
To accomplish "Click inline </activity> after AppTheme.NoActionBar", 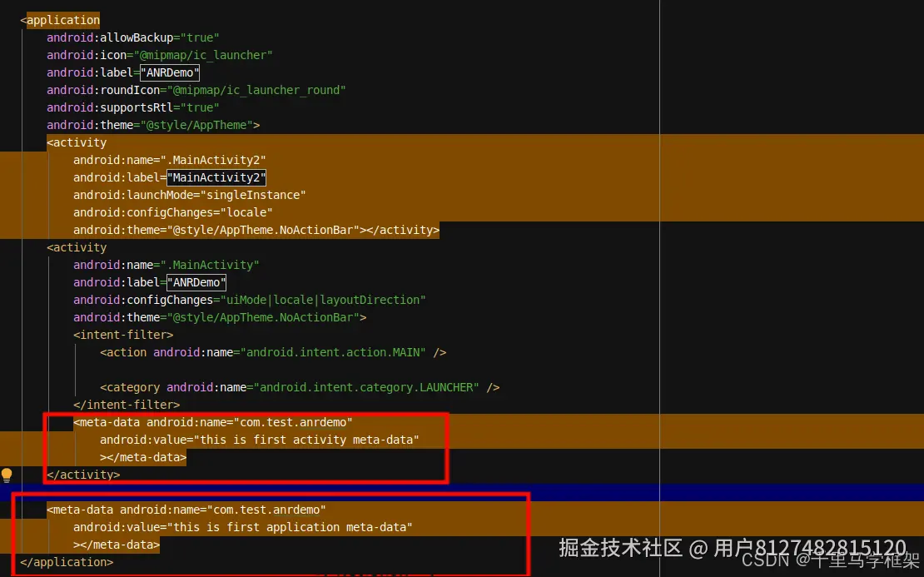I will pyautogui.click(x=403, y=231).
